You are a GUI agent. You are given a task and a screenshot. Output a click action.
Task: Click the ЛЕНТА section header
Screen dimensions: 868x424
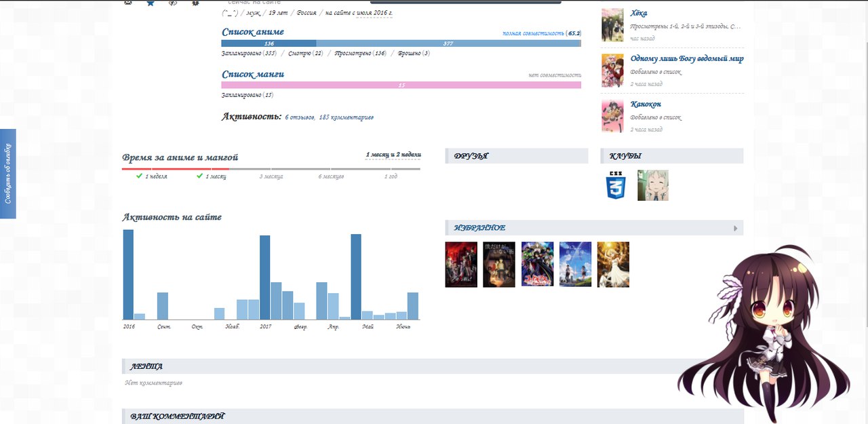[433, 367]
